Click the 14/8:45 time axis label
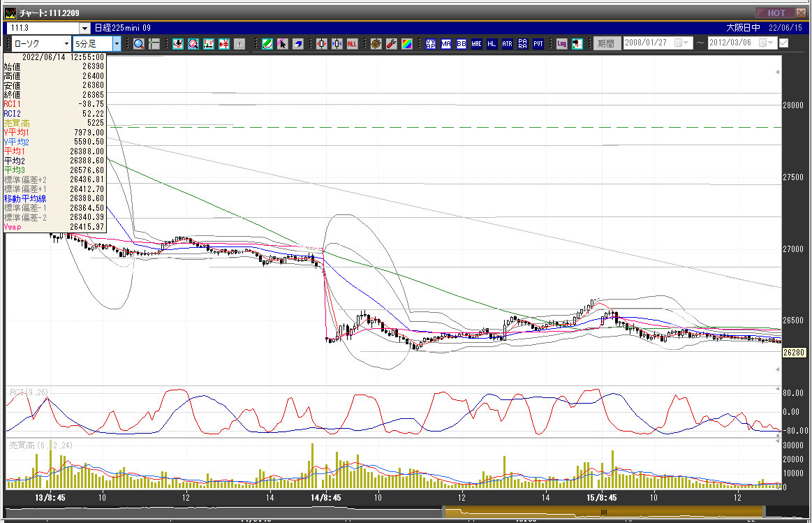 click(x=326, y=498)
